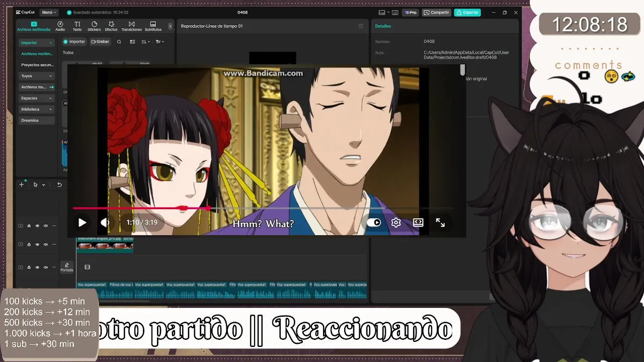Open the Portada cover editor

pos(67,267)
